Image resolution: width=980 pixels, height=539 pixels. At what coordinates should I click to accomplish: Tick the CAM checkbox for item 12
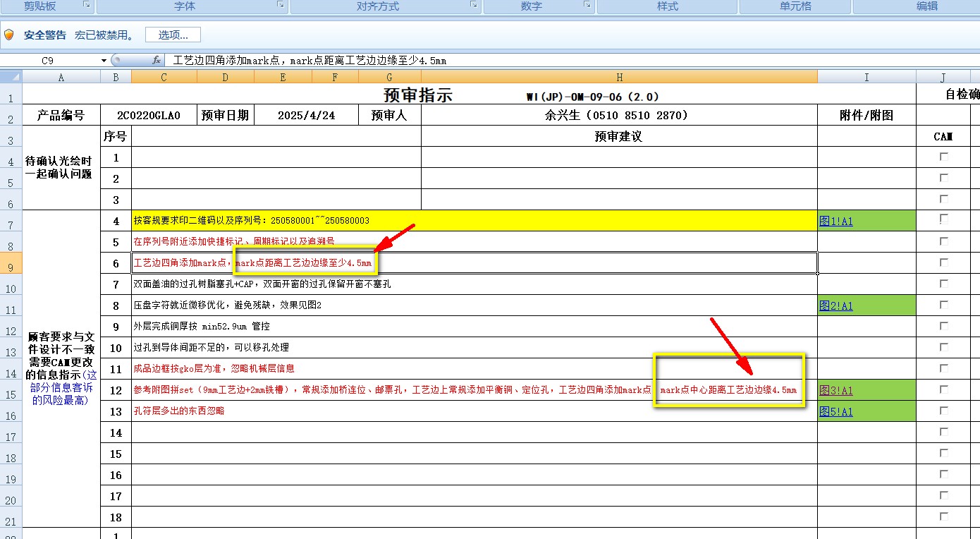point(944,389)
